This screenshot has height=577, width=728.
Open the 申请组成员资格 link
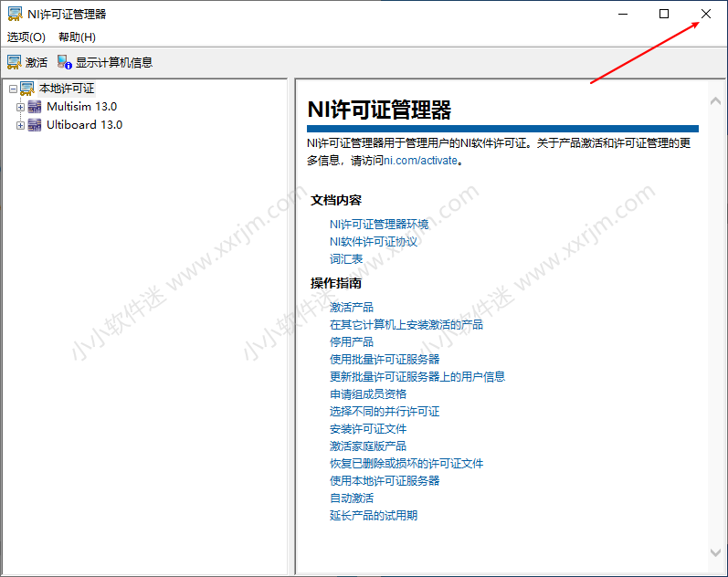point(368,394)
